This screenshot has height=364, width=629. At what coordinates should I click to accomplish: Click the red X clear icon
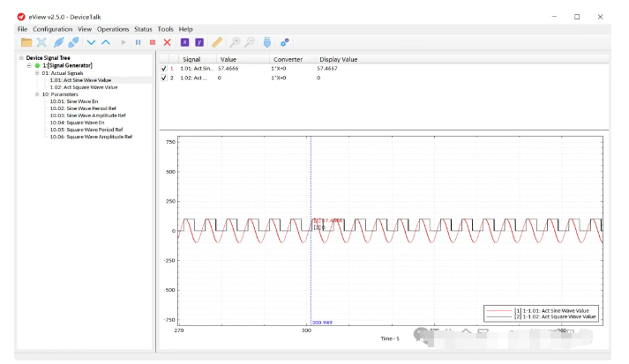coord(168,42)
